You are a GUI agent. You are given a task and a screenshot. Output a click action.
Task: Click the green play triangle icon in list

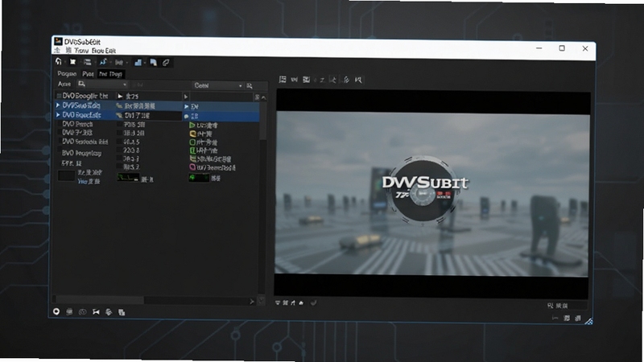(192, 125)
